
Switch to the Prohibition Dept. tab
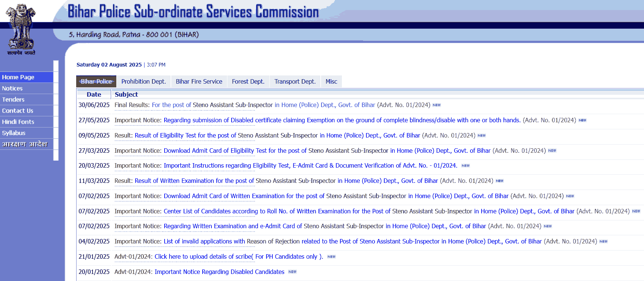point(143,81)
